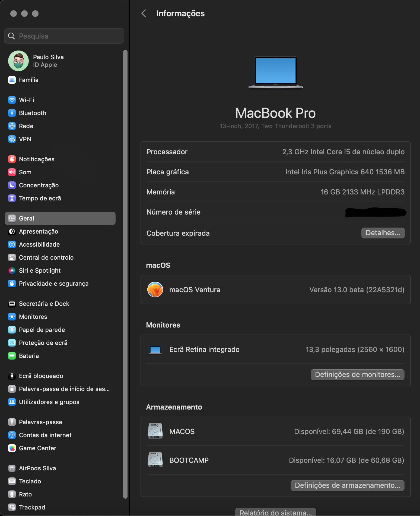This screenshot has height=516, width=420.
Task: Click the Rede globe icon
Action: [12, 126]
